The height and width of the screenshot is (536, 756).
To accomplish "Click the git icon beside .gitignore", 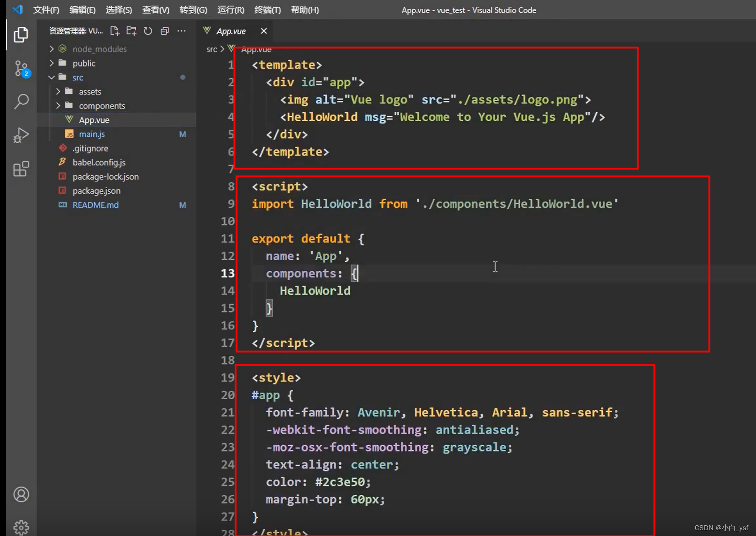I will click(x=63, y=148).
